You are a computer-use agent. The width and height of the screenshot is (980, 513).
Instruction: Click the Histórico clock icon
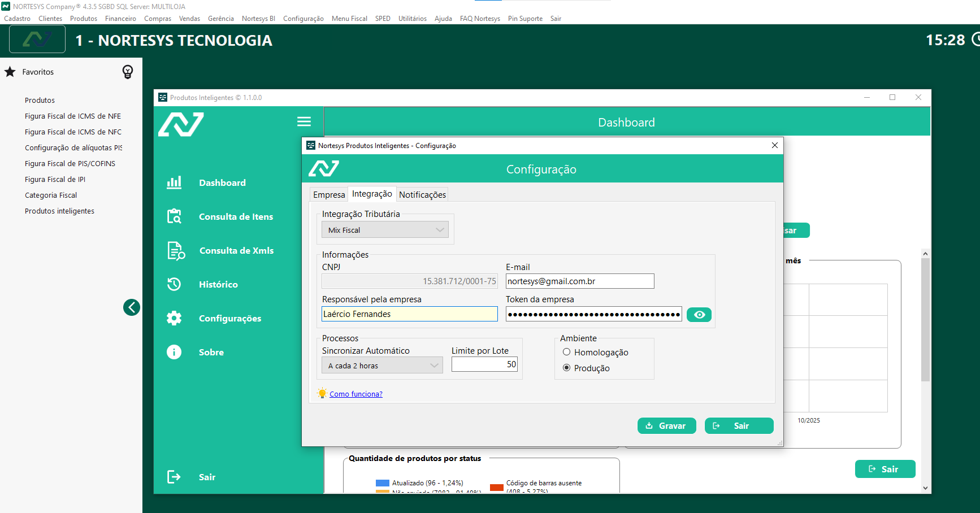(x=174, y=284)
